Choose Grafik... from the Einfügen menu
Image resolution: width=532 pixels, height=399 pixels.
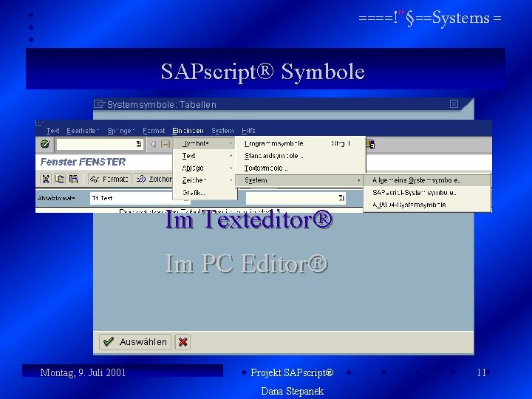(205, 192)
